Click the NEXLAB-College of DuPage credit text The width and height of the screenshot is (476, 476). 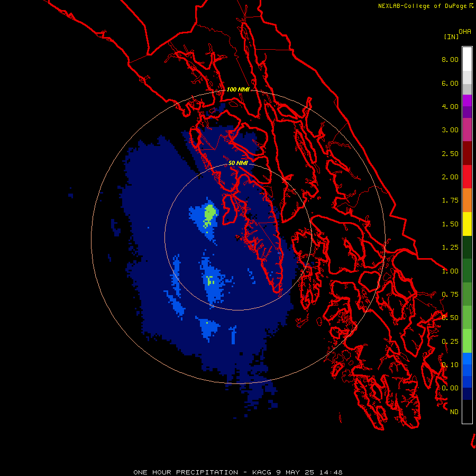pos(422,6)
